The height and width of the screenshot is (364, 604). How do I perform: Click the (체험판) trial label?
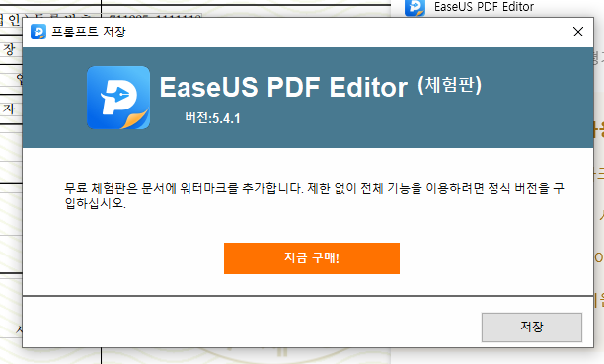(449, 85)
